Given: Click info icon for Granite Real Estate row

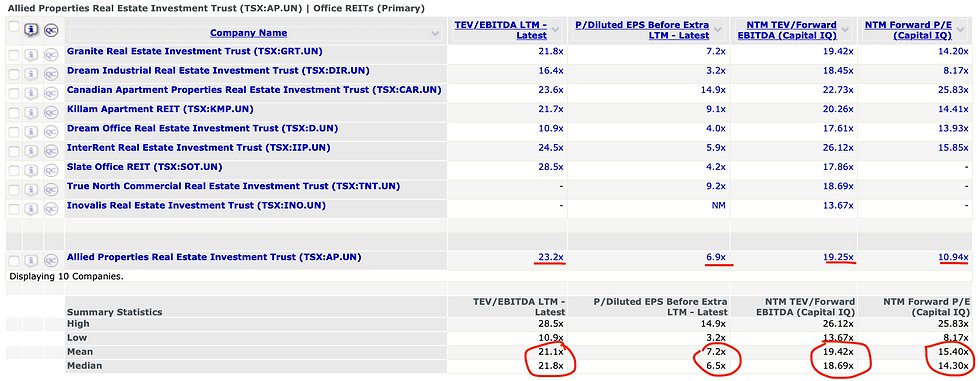Looking at the screenshot, I should [x=31, y=54].
